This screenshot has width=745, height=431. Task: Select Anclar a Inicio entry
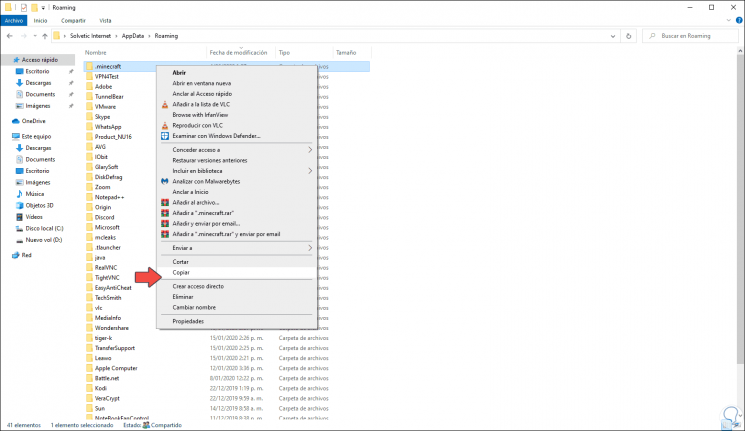pos(190,192)
